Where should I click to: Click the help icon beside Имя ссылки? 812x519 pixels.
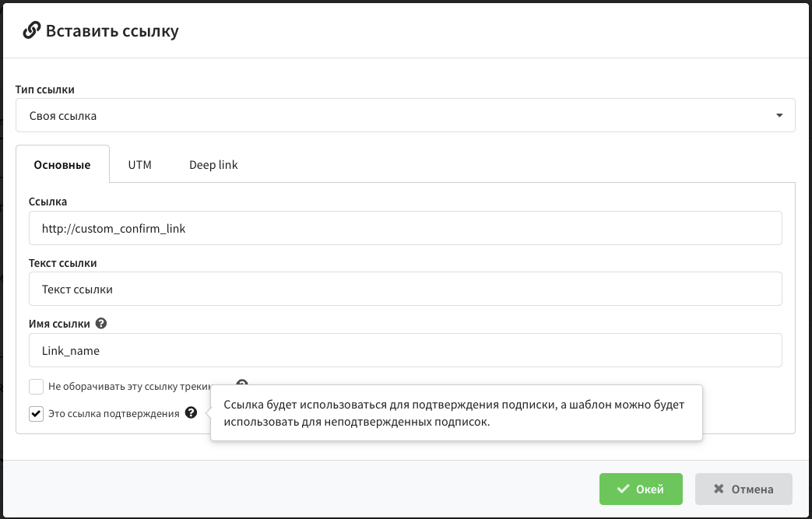point(101,323)
